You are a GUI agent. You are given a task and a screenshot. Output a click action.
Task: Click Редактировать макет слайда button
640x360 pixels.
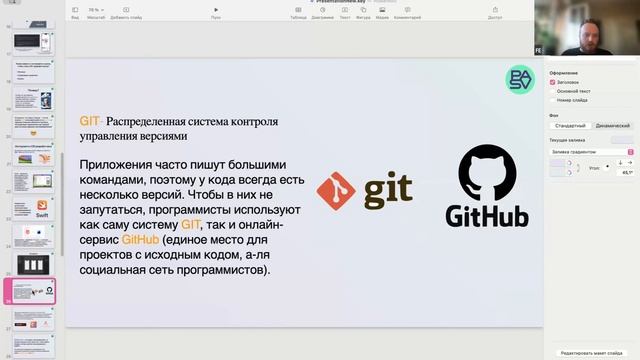click(591, 353)
